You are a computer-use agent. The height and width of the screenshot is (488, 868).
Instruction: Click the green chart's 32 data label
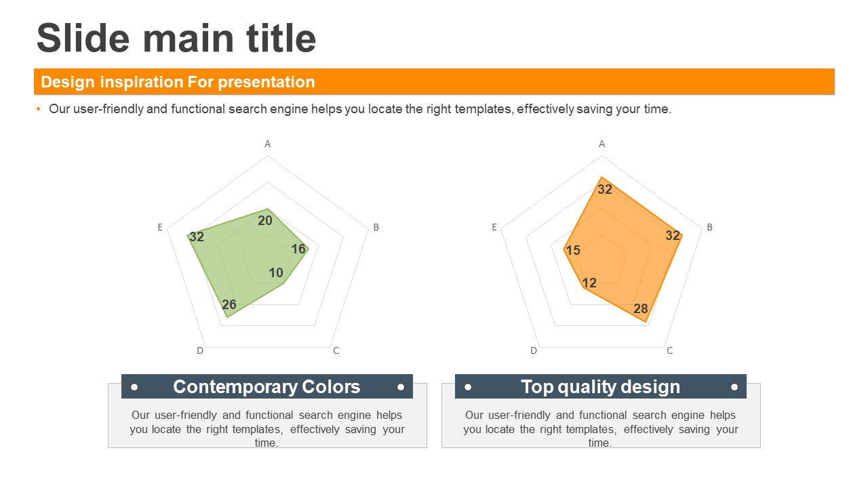[197, 237]
